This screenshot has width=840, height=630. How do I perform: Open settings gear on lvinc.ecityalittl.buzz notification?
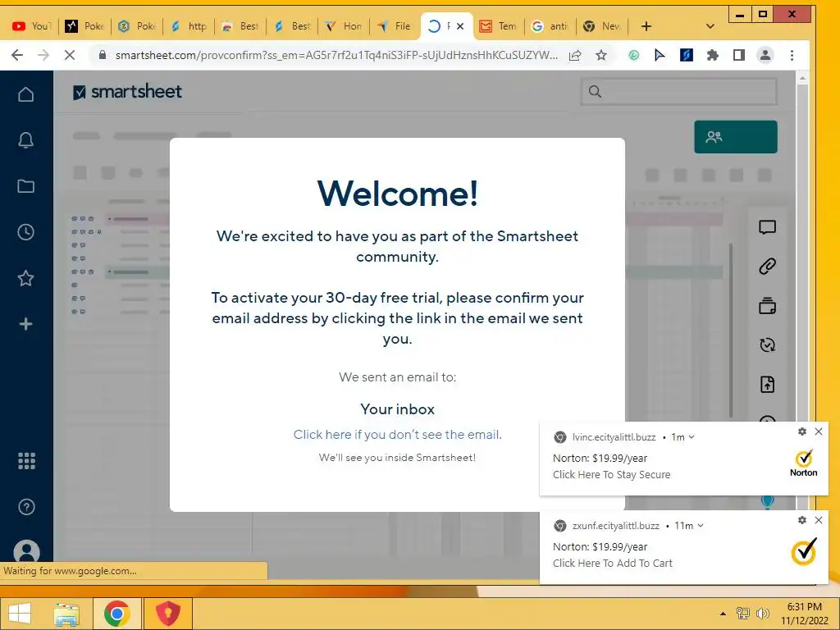(x=802, y=431)
